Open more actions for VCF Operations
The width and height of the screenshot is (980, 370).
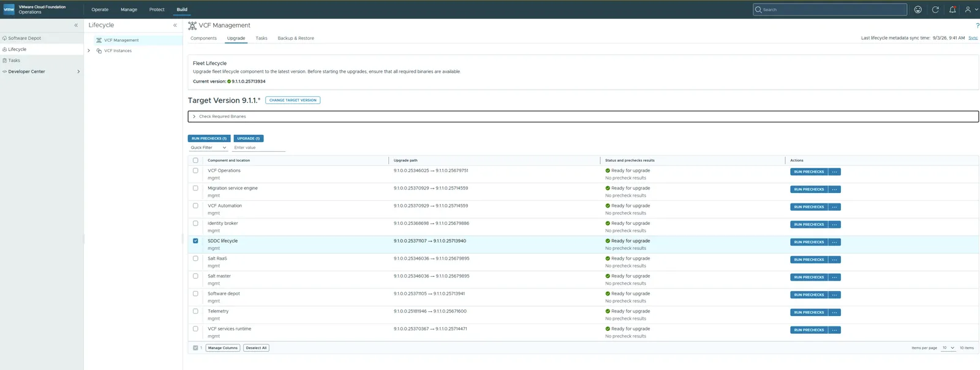coord(834,172)
